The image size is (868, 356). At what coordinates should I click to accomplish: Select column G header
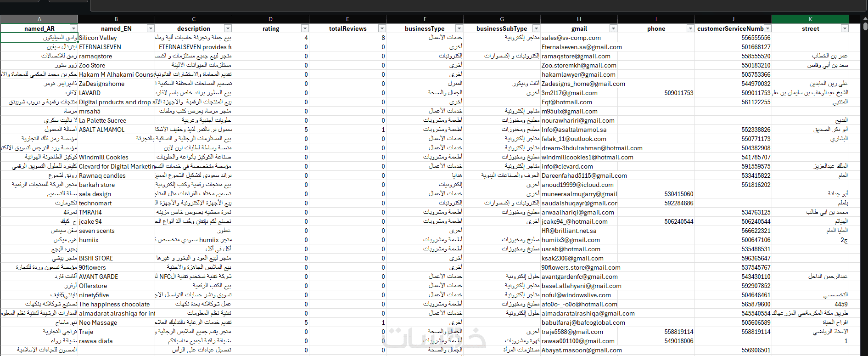point(502,19)
